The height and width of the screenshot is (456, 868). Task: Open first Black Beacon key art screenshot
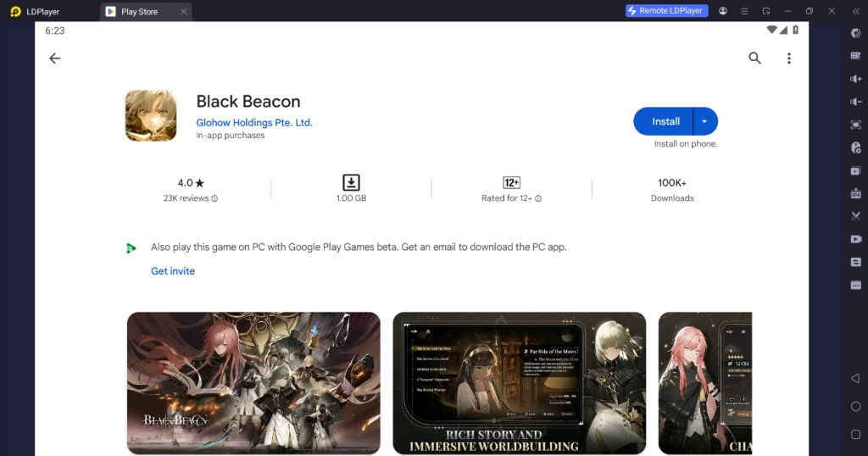[253, 383]
